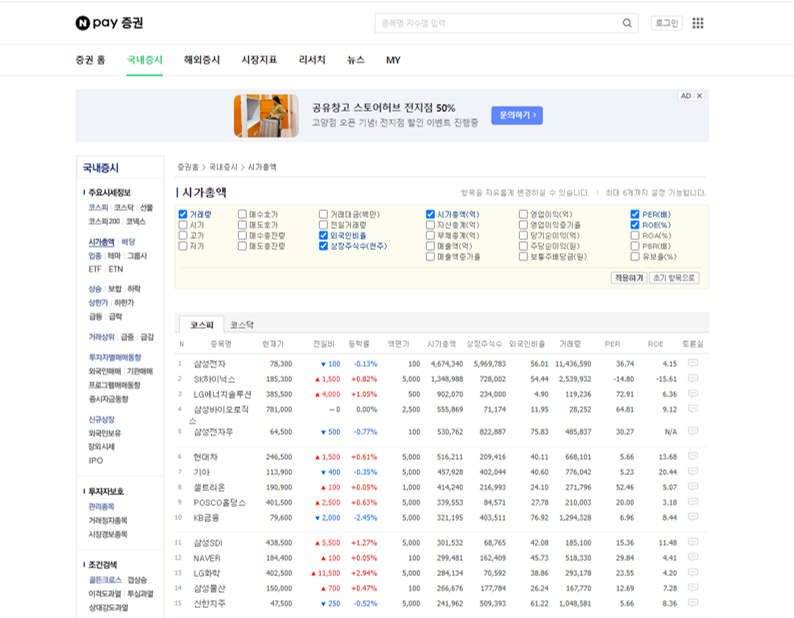Open discussion icon for 현대차 row
Image resolution: width=794 pixels, height=618 pixels.
pyautogui.click(x=693, y=456)
